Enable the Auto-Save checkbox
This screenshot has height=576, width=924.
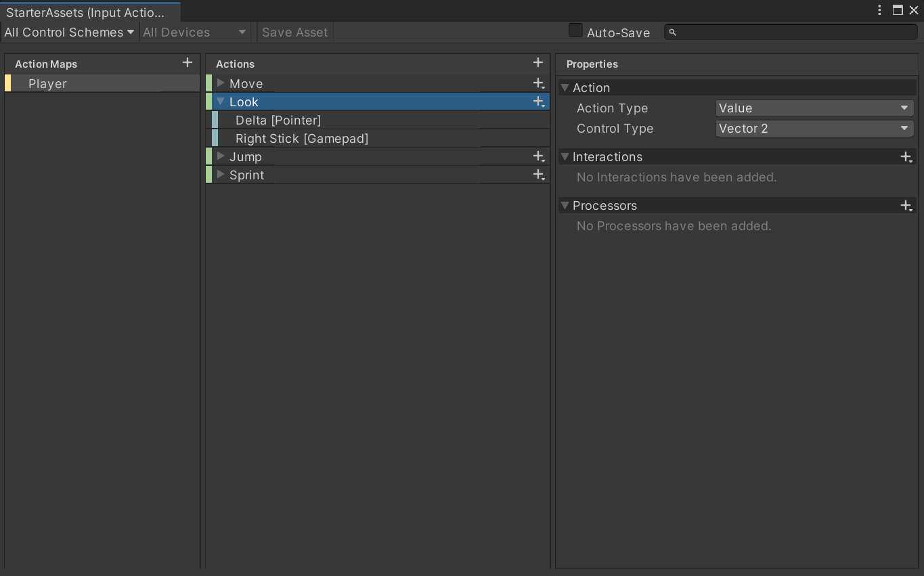coord(576,30)
